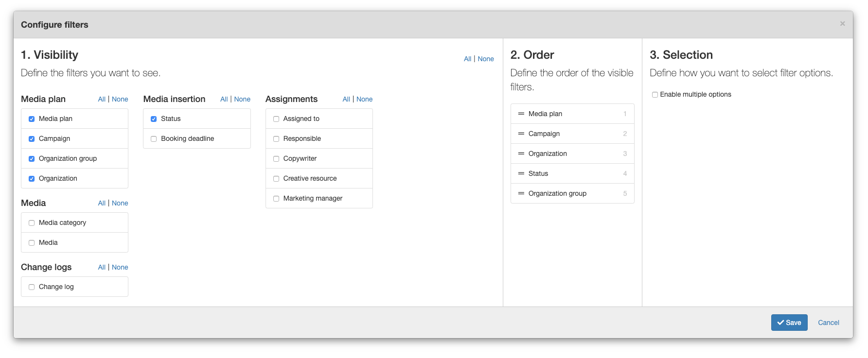
Task: Click the drag handle beside Organization group order item
Action: (521, 193)
